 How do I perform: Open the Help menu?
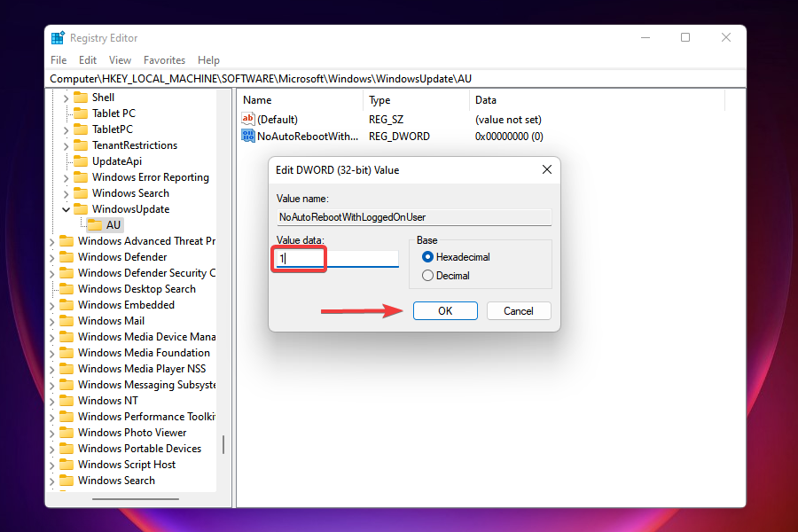point(208,60)
